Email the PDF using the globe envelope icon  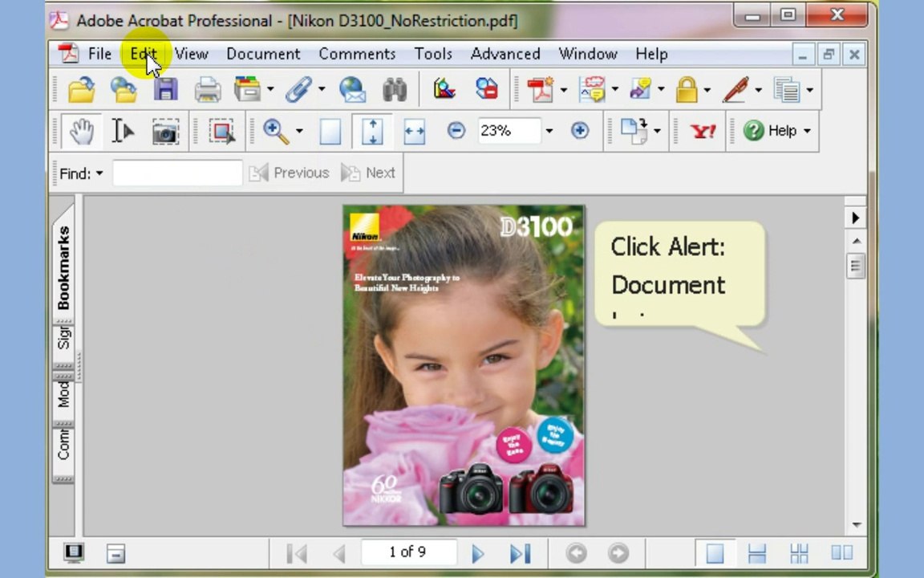coord(352,90)
